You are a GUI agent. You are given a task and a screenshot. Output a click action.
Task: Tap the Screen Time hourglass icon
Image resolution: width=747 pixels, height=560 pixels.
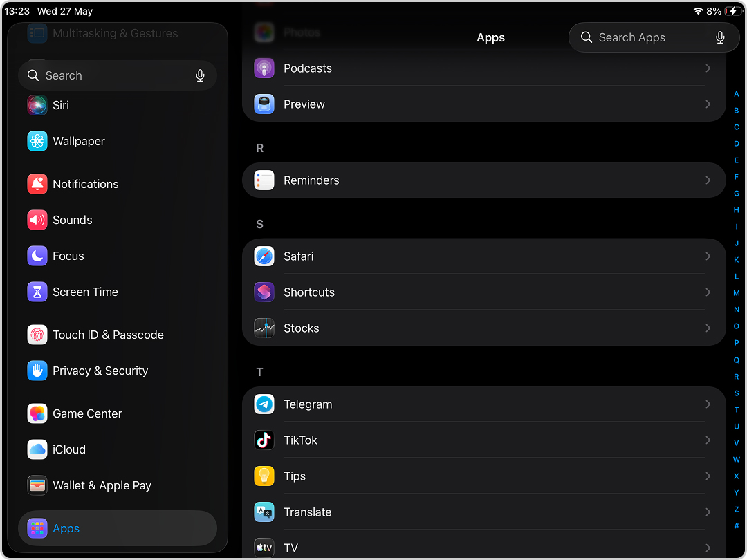[x=37, y=292]
